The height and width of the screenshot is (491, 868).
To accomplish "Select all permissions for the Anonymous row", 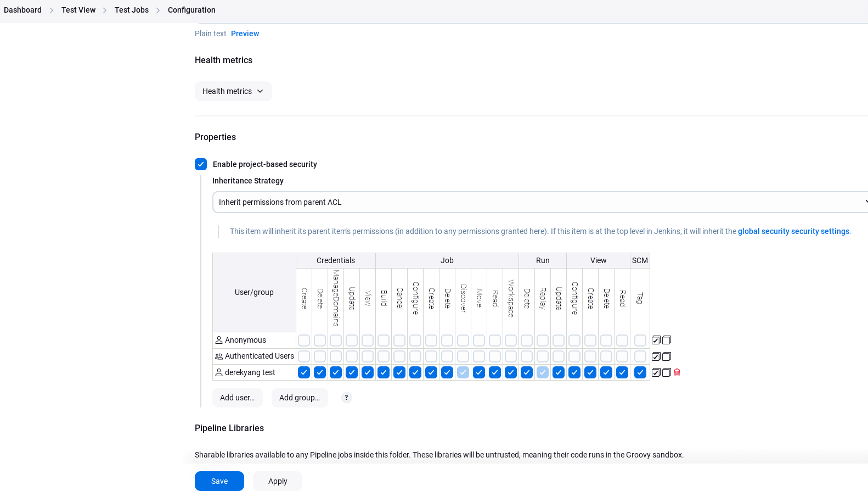I will click(656, 341).
